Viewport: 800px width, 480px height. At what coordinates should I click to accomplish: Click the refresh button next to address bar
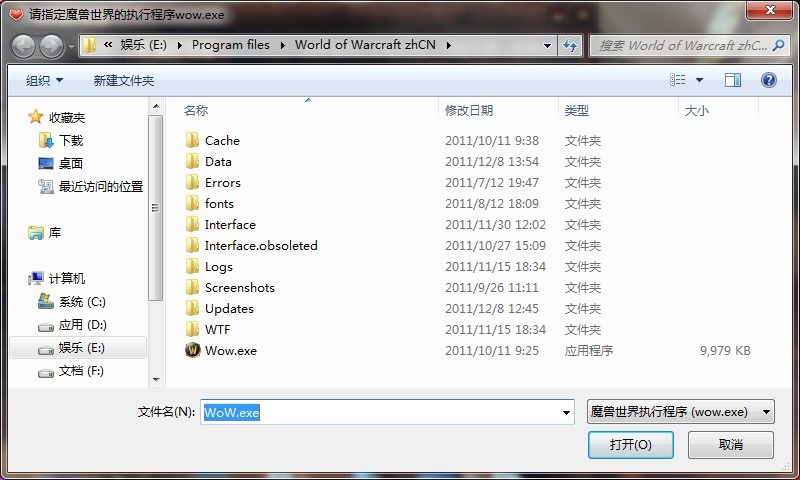point(570,45)
